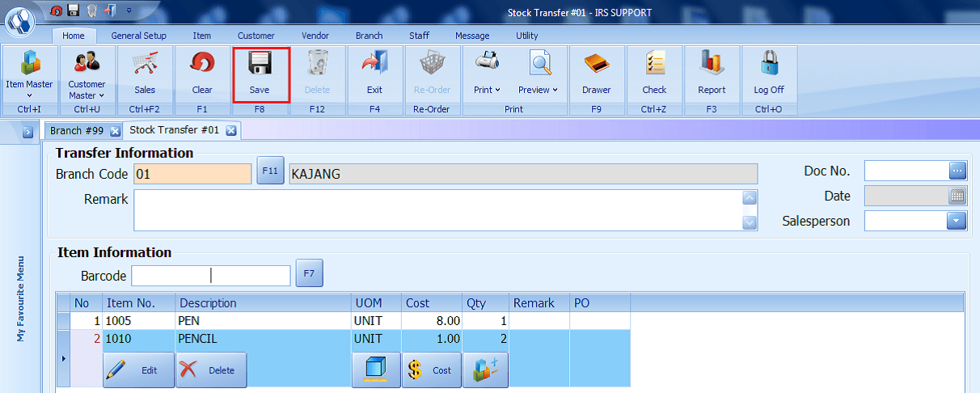Screen dimensions: 980x393
Task: Click the Item No. column header
Action: [x=139, y=303]
